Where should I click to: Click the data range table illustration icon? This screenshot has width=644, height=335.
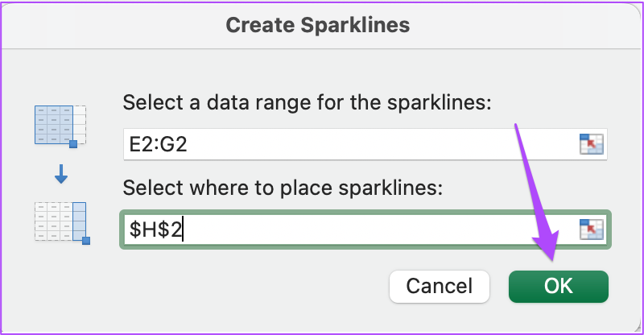point(60,126)
